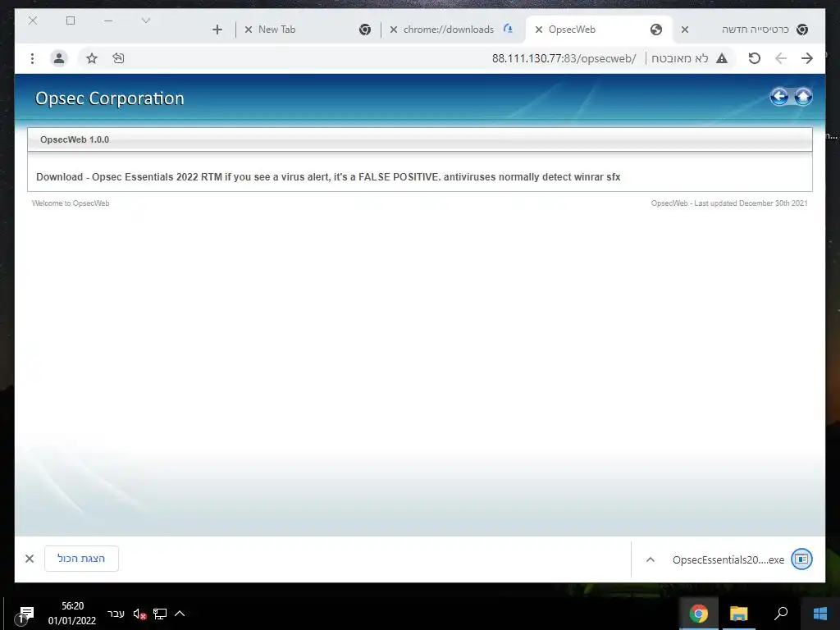Switch to the chrome://downloads tab
This screenshot has width=840, height=630.
[x=452, y=30]
